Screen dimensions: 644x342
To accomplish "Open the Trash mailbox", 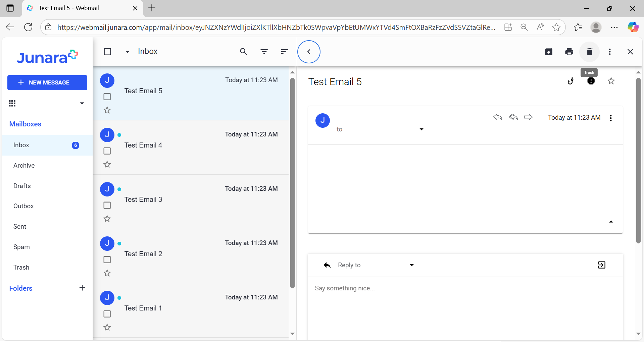I will (x=47, y=268).
